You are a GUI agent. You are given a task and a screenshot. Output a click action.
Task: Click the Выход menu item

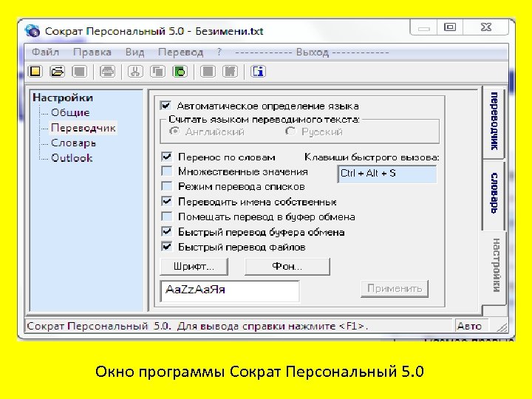pyautogui.click(x=312, y=52)
